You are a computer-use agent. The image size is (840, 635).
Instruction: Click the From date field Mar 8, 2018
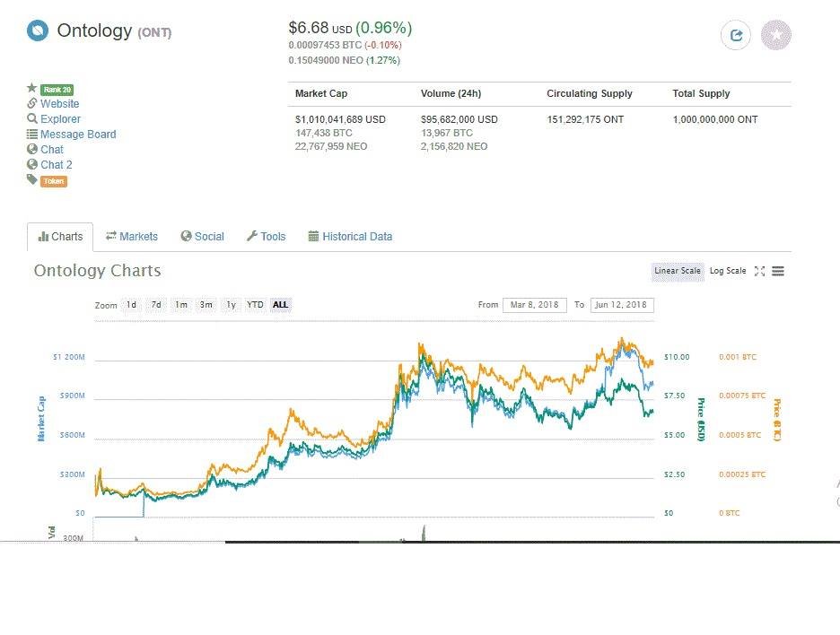pyautogui.click(x=535, y=305)
